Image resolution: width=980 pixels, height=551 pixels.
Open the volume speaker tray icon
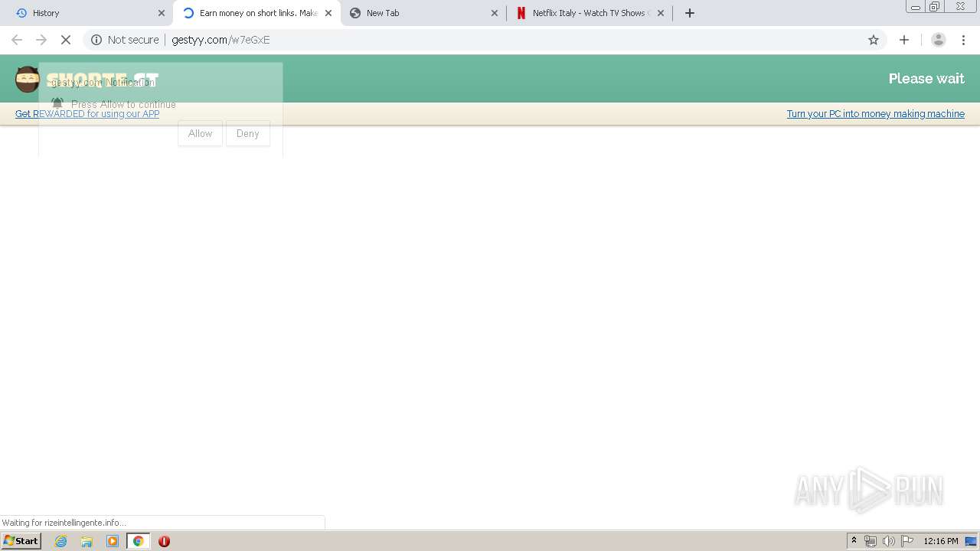click(x=889, y=541)
